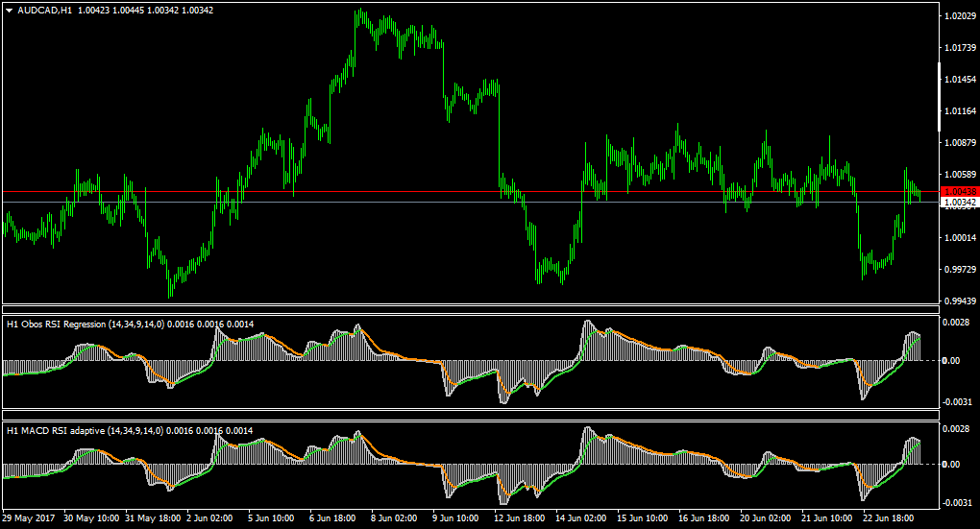980x529 pixels.
Task: Click the 2 Jun 02:00 time label
Action: 209,517
